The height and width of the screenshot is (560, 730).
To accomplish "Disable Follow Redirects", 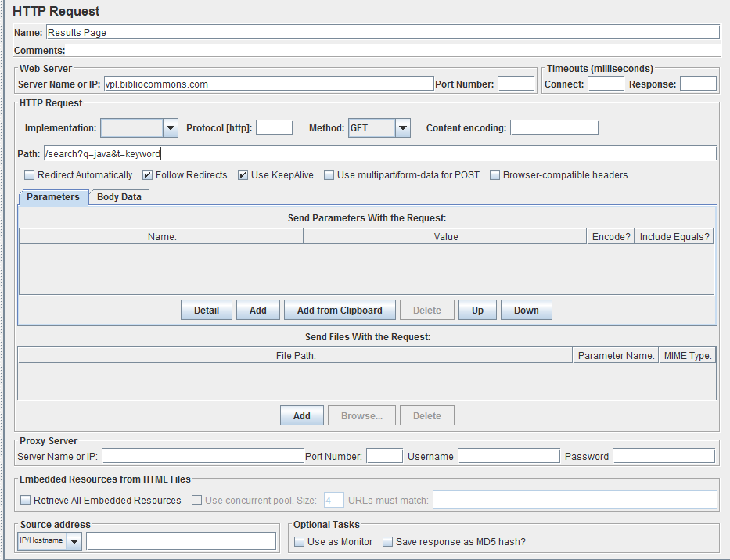I will click(147, 174).
